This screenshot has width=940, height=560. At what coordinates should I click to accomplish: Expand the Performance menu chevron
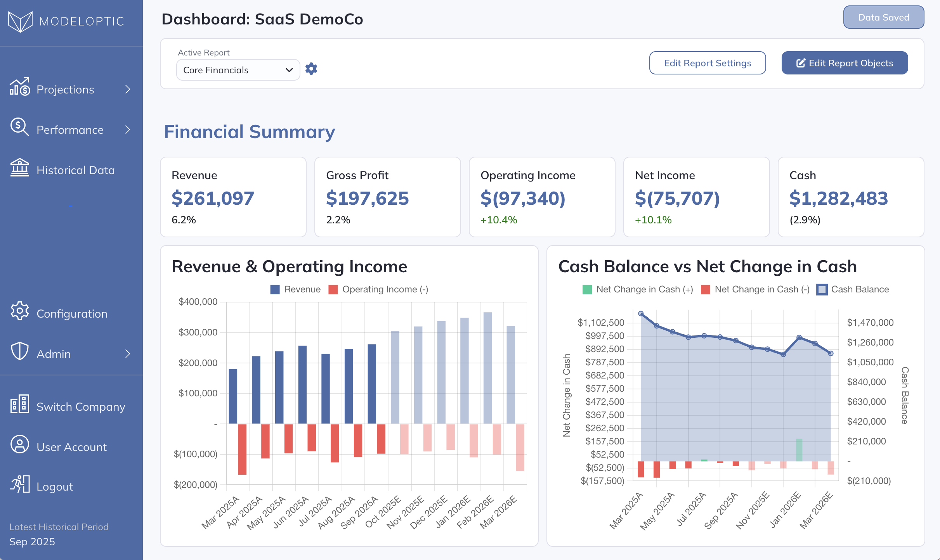pos(128,130)
